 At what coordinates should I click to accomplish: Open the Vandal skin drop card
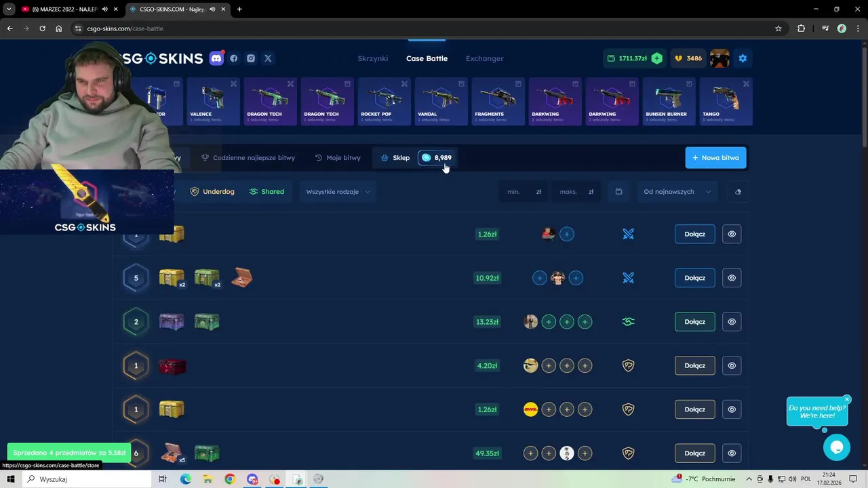[440, 102]
